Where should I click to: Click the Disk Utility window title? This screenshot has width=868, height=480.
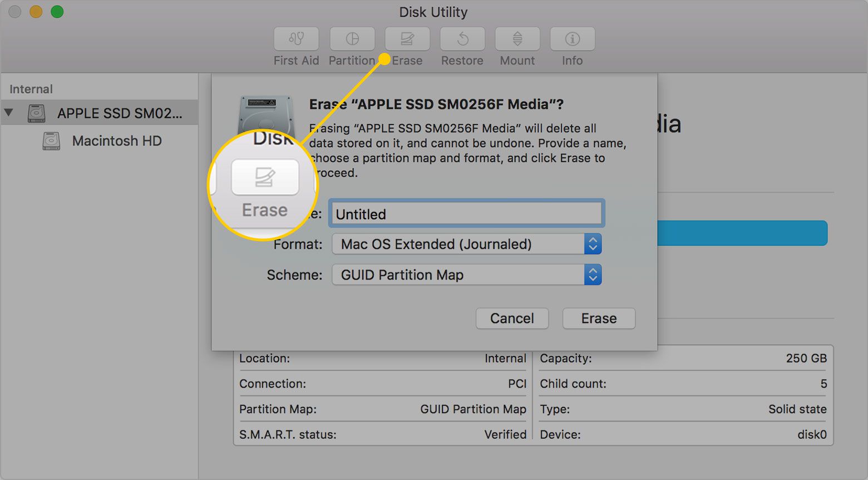pos(433,12)
